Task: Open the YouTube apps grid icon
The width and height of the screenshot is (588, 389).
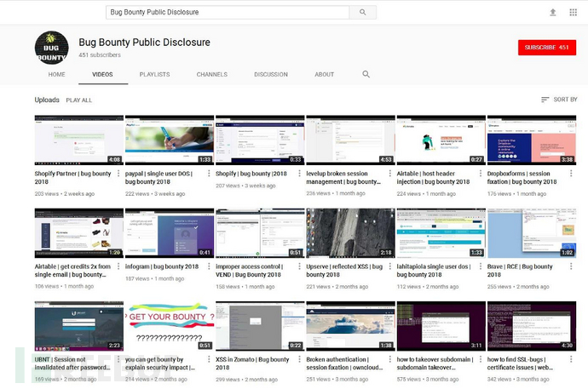Action: click(x=573, y=13)
